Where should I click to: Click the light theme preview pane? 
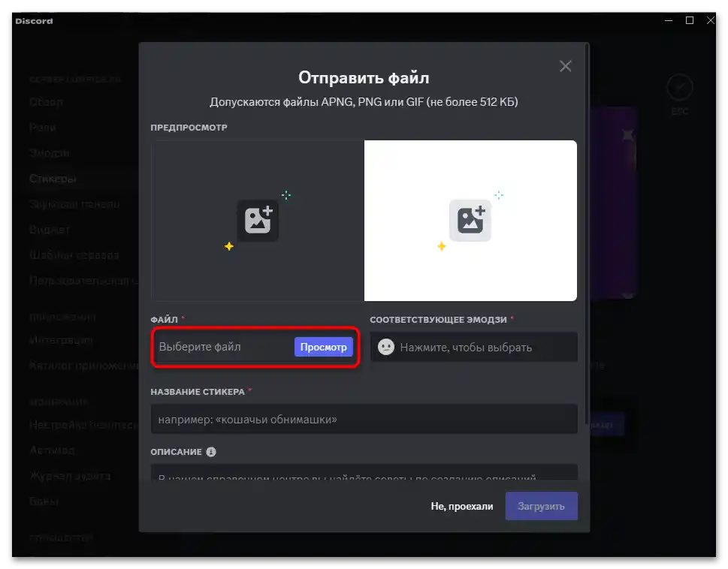pos(470,221)
